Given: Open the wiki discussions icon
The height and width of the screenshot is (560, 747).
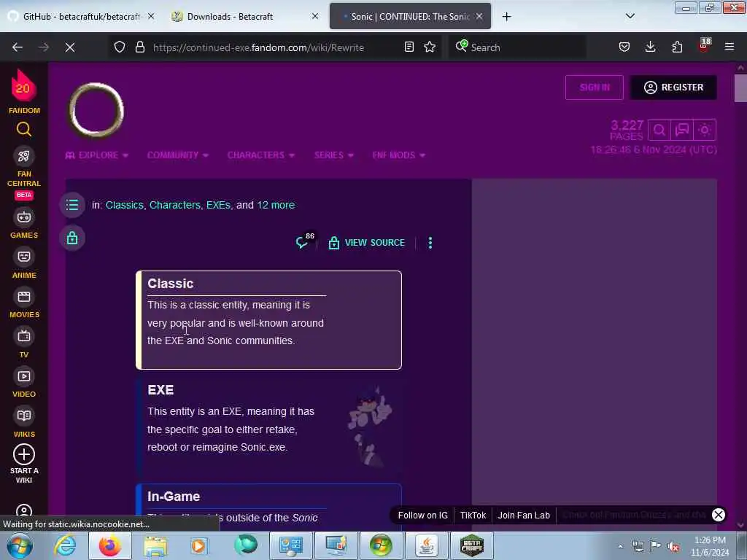Looking at the screenshot, I should tap(682, 130).
